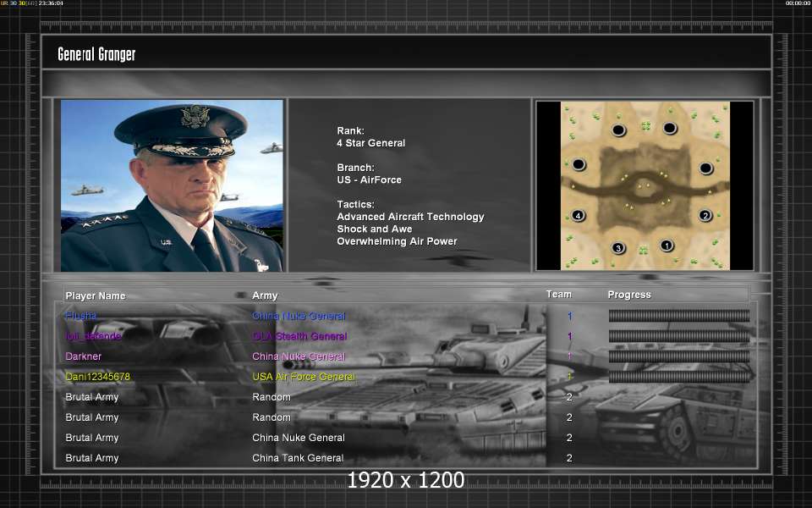Click the "GLA Stealth General" army text

click(299, 336)
